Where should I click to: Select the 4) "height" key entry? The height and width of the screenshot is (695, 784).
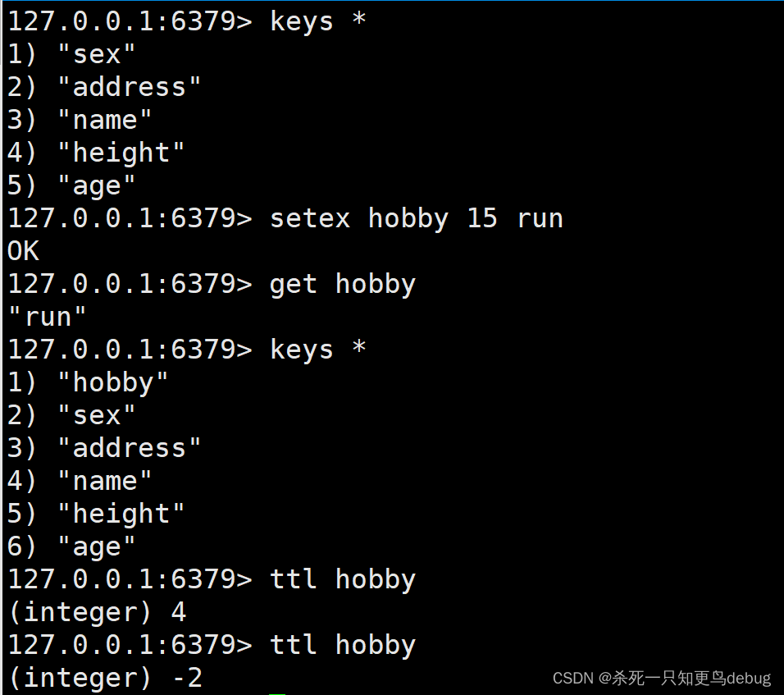pyautogui.click(x=96, y=153)
